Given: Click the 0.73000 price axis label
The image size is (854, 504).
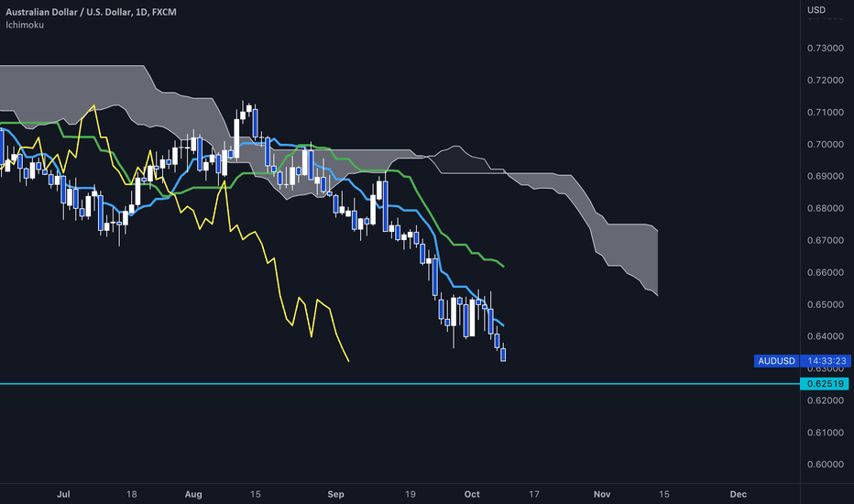Looking at the screenshot, I should 825,48.
